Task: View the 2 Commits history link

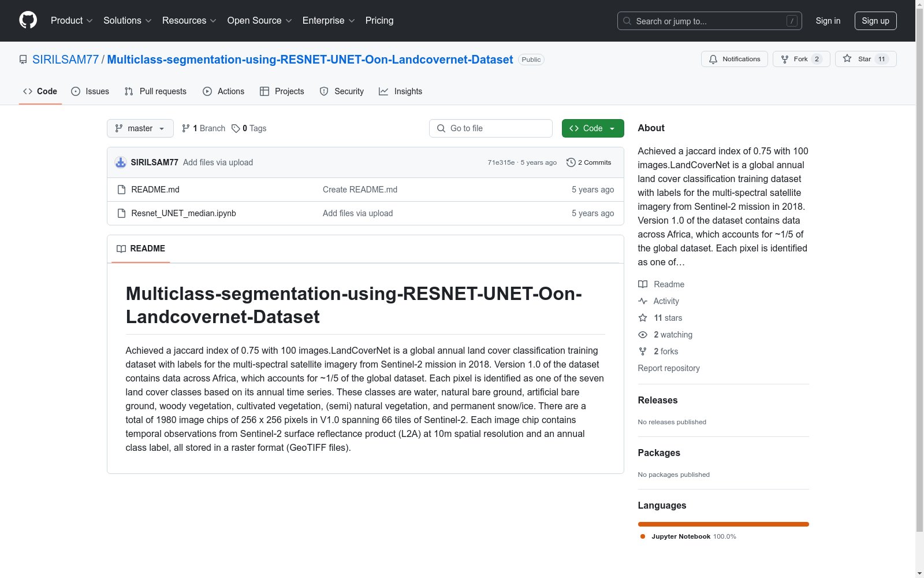Action: 589,162
